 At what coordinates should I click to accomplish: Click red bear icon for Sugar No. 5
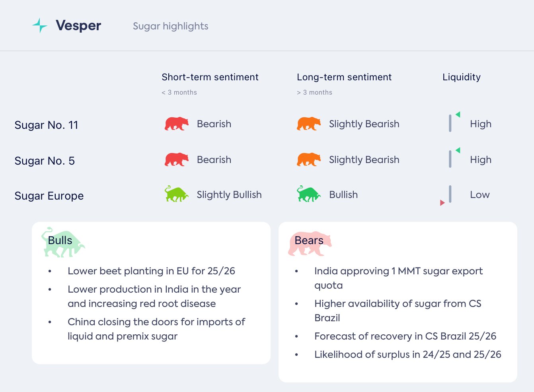click(177, 159)
